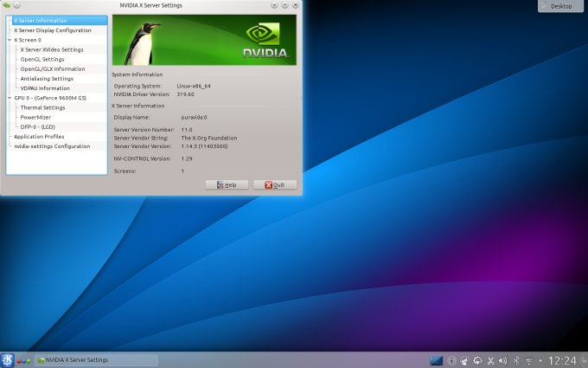The image size is (588, 368).
Task: Click the Help button
Action: (227, 184)
